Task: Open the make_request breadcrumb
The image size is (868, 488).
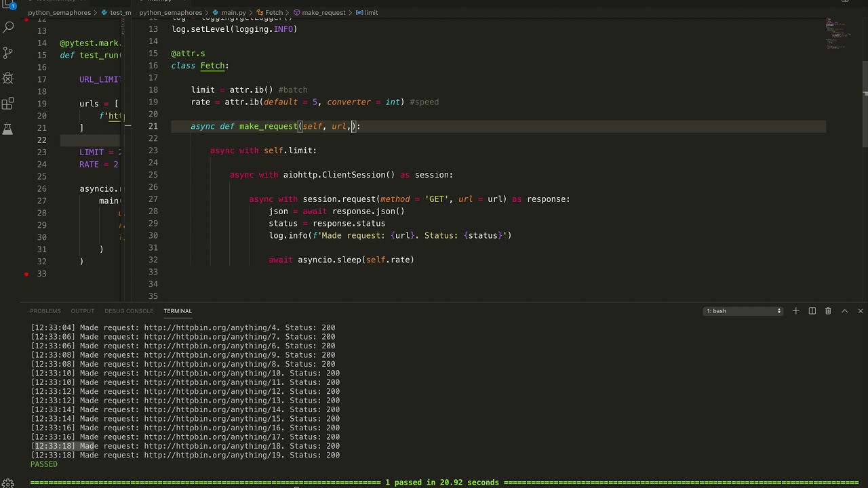Action: pyautogui.click(x=319, y=13)
